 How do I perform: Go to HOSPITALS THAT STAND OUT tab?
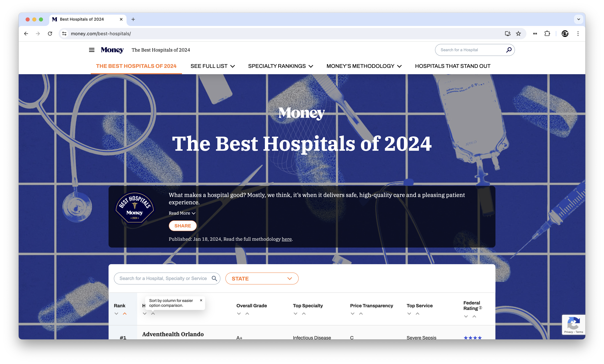[x=453, y=66]
